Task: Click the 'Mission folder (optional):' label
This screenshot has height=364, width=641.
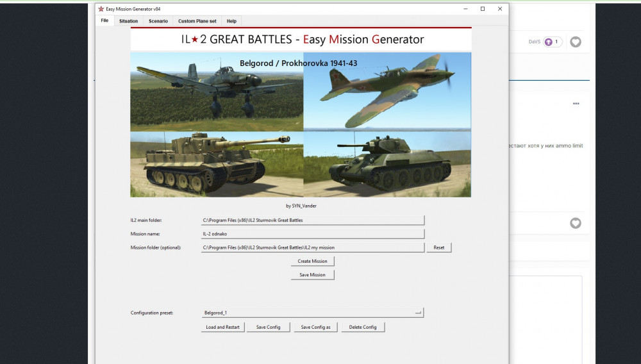Action: pos(156,247)
